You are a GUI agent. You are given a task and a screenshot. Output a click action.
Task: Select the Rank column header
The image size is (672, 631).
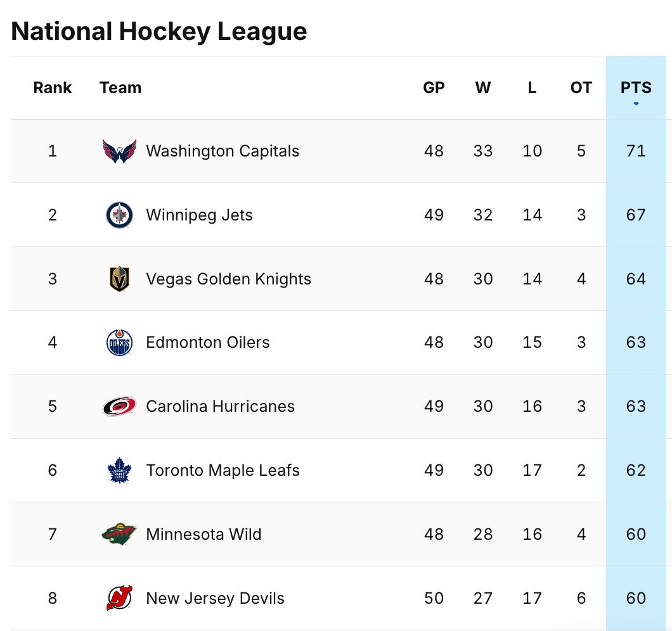coord(53,88)
